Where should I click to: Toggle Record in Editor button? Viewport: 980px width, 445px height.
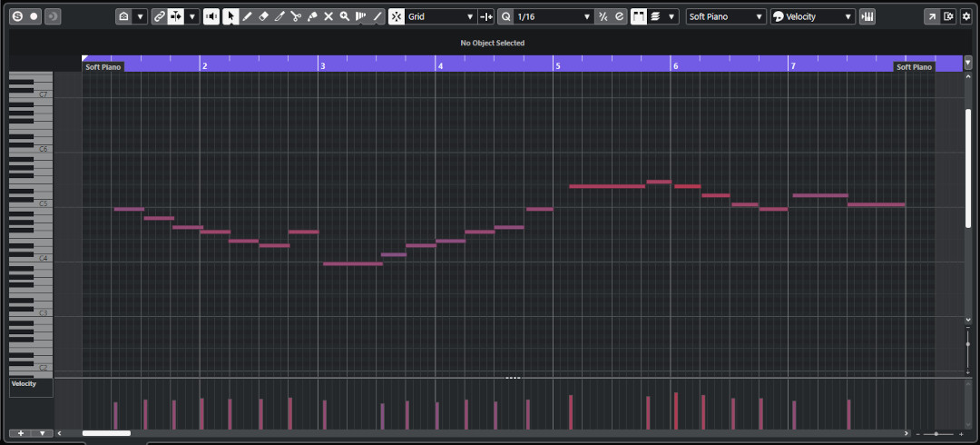[34, 17]
